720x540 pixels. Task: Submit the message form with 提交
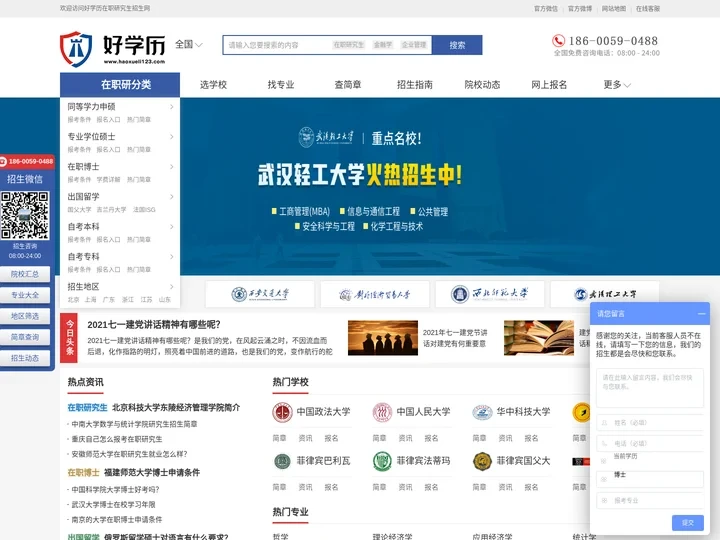coord(687,523)
